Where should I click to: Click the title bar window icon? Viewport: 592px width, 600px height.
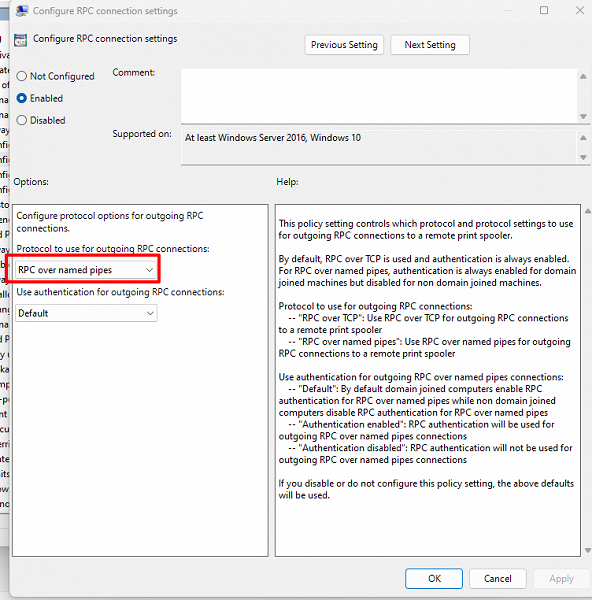pos(21,10)
